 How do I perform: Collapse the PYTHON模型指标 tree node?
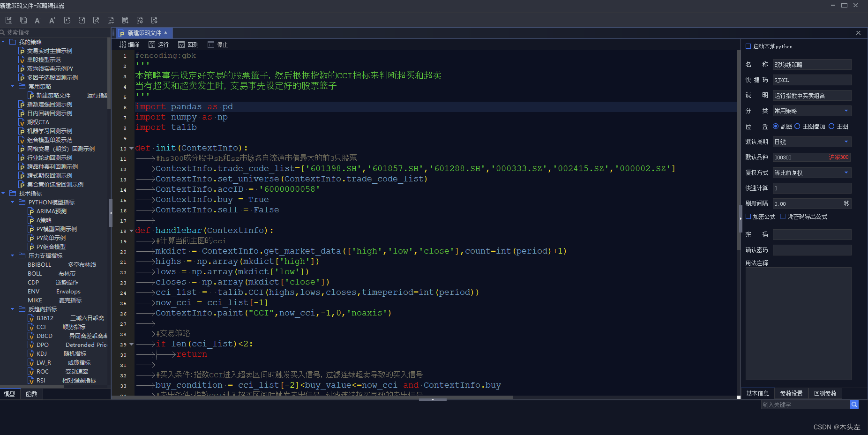tap(13, 202)
